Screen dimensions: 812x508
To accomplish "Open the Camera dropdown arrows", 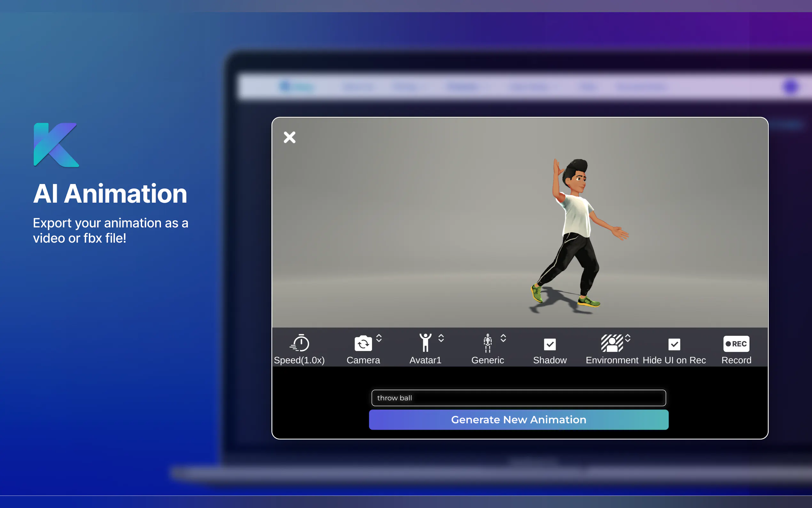I will point(379,338).
